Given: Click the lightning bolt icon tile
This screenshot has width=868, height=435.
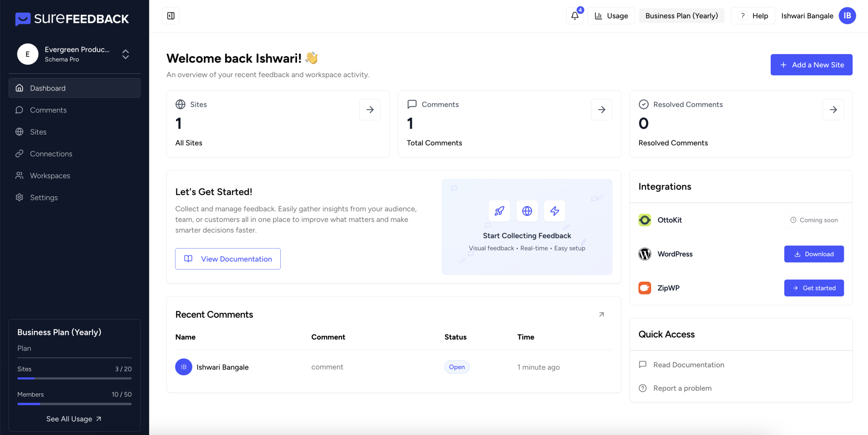Looking at the screenshot, I should tap(555, 211).
